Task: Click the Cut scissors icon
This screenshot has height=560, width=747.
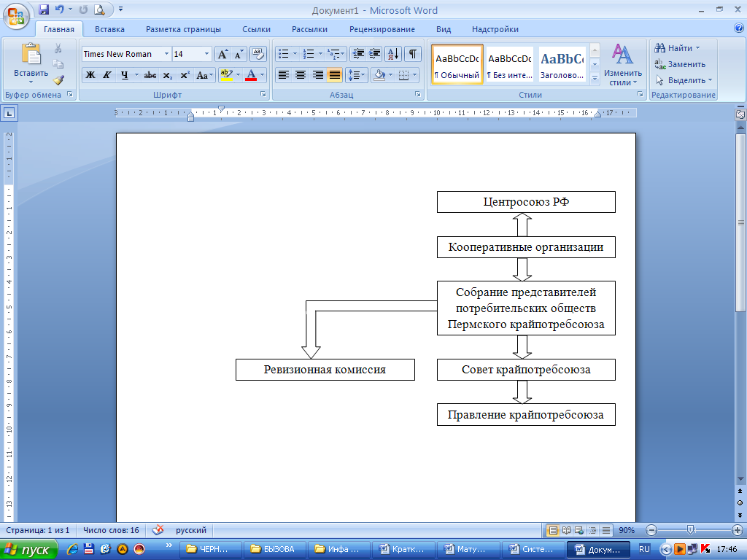Action: point(58,48)
